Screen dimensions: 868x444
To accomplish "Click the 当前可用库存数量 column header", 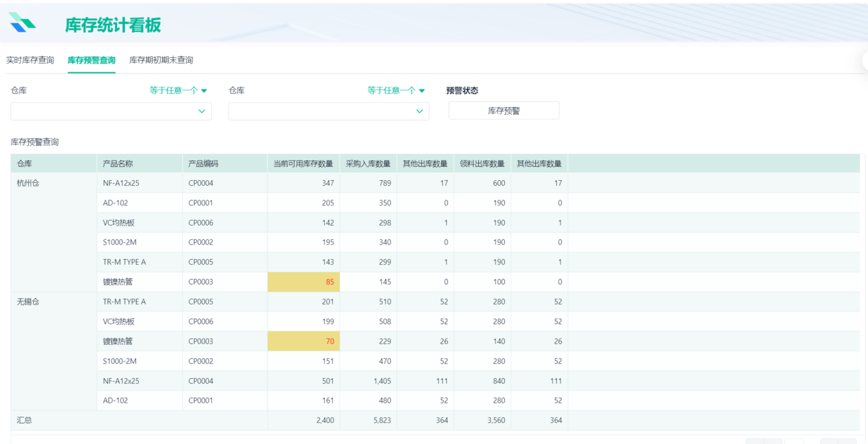I will [x=302, y=163].
